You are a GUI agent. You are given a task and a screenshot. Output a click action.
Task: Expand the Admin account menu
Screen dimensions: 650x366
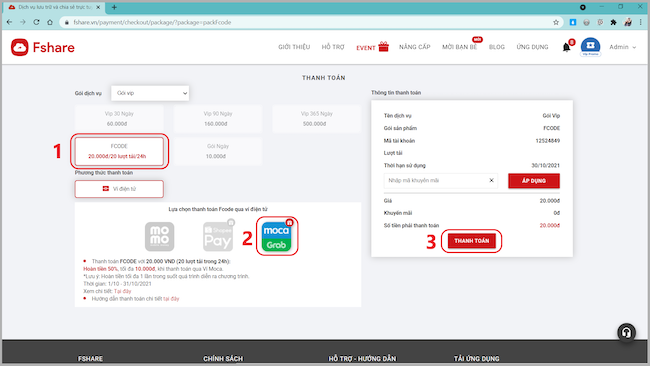tap(622, 47)
